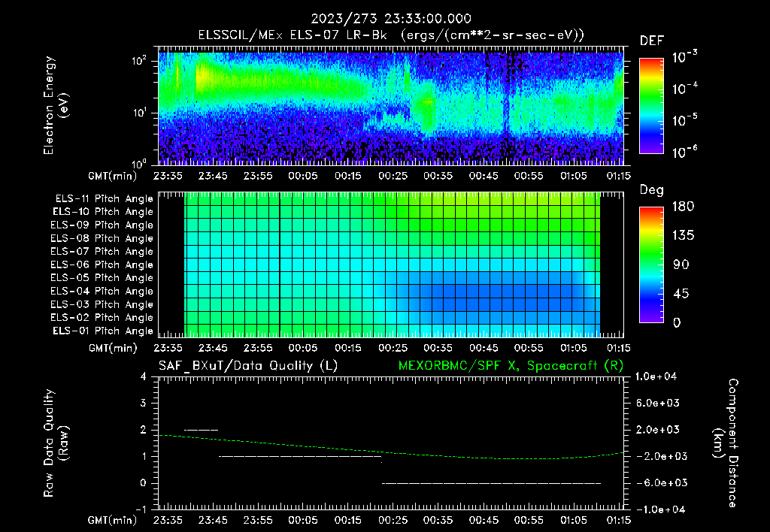Click the ELS-09 Pitch Angle row label

102,225
